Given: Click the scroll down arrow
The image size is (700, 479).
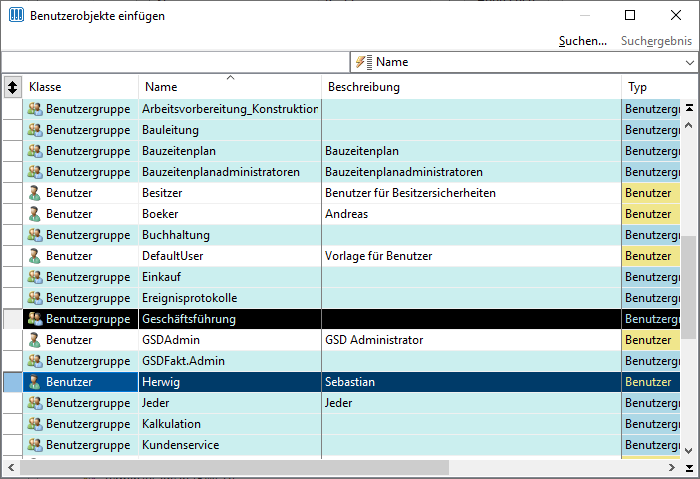Looking at the screenshot, I should click(690, 450).
